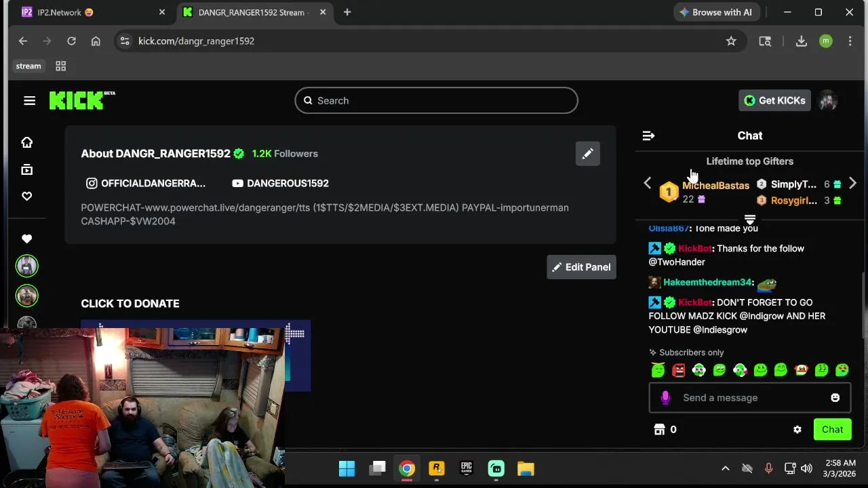The height and width of the screenshot is (488, 868).
Task: Show previous top gifters with left chevron
Action: (647, 183)
